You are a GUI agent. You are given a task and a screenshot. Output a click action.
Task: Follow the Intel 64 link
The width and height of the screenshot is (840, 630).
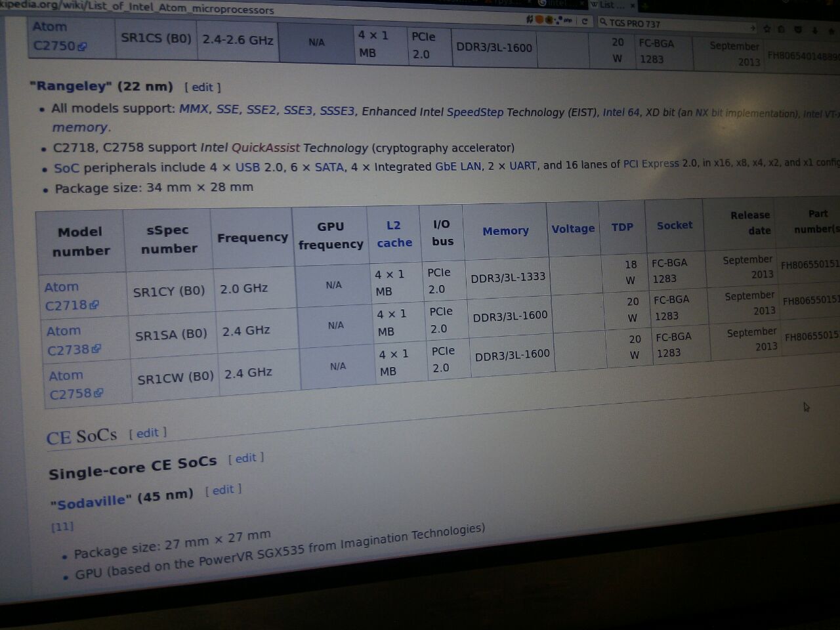[x=621, y=112]
